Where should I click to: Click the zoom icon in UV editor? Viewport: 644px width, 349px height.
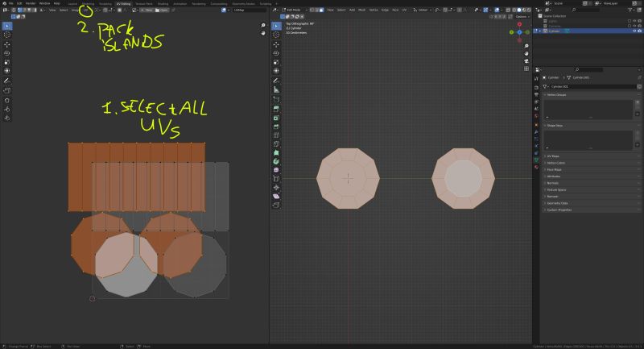pyautogui.click(x=263, y=26)
